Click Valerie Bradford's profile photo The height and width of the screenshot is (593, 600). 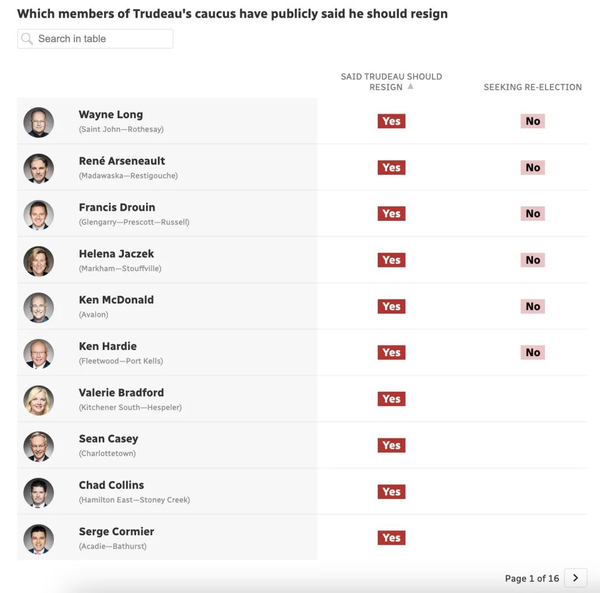(39, 400)
